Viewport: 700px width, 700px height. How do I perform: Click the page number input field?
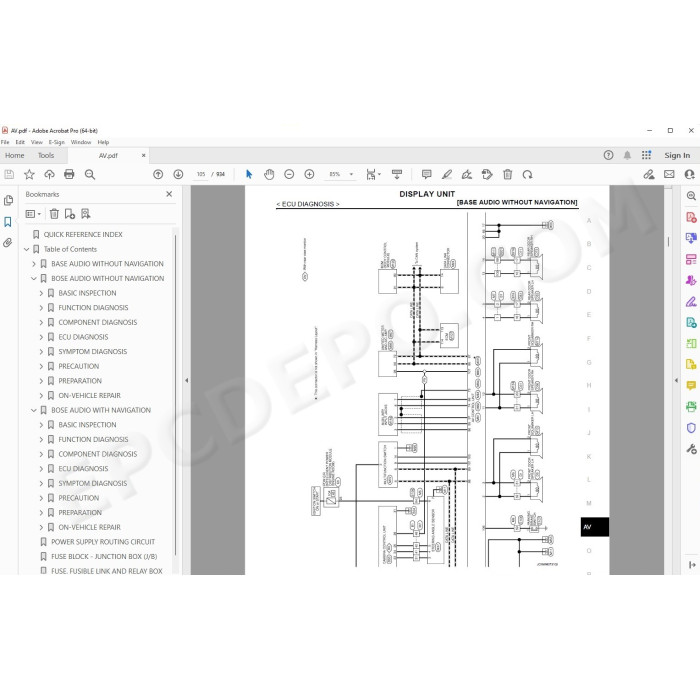coord(201,175)
